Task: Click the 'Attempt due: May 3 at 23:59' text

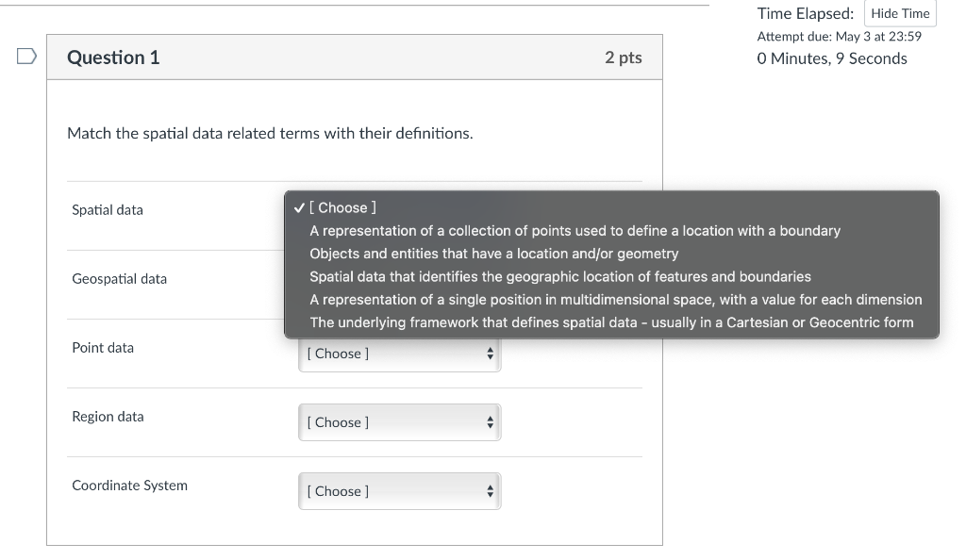Action: pos(839,37)
